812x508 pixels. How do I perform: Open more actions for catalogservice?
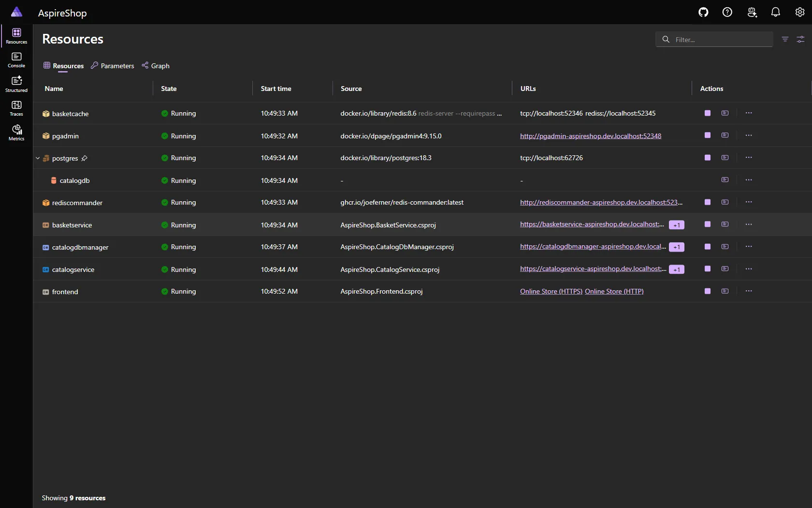coord(749,269)
